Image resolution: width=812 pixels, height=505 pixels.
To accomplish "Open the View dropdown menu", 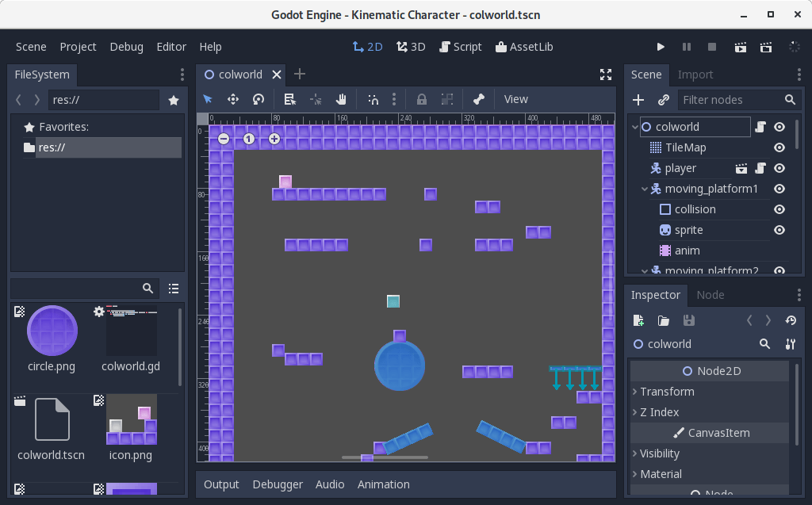I will [x=515, y=98].
